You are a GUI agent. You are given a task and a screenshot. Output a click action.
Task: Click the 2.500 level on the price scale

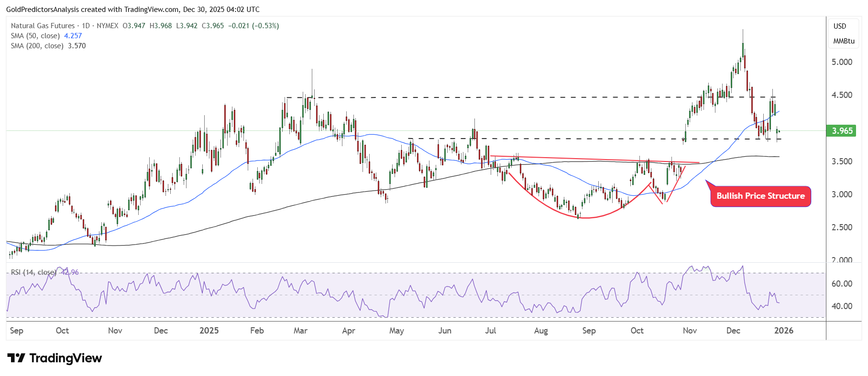842,227
